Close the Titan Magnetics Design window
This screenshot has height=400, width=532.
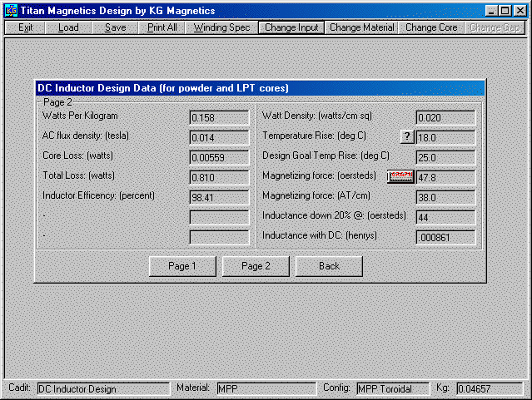[x=520, y=11]
